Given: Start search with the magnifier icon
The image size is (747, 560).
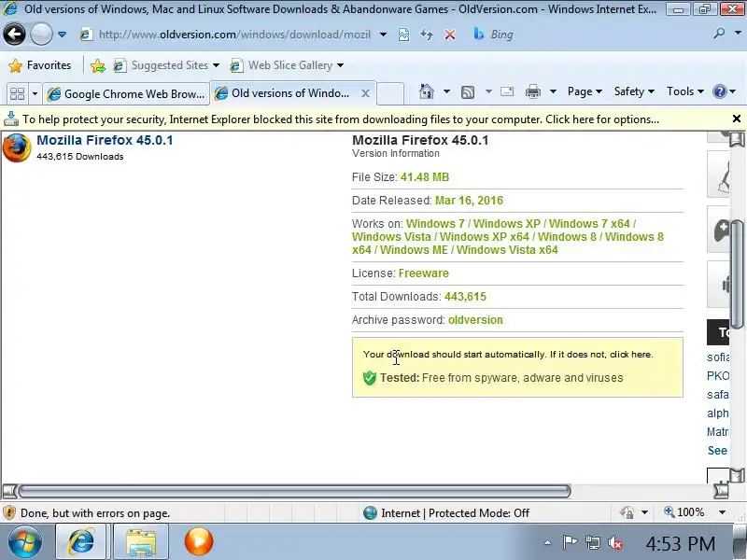Looking at the screenshot, I should coord(719,34).
